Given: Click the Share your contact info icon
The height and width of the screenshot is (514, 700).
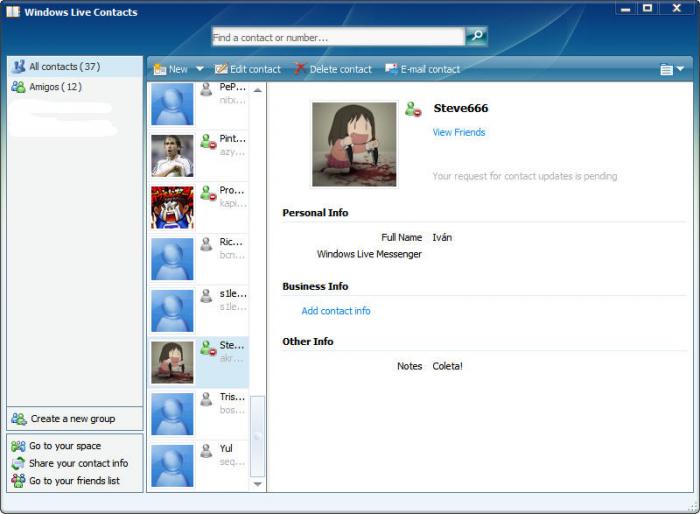Looking at the screenshot, I should tap(18, 464).
